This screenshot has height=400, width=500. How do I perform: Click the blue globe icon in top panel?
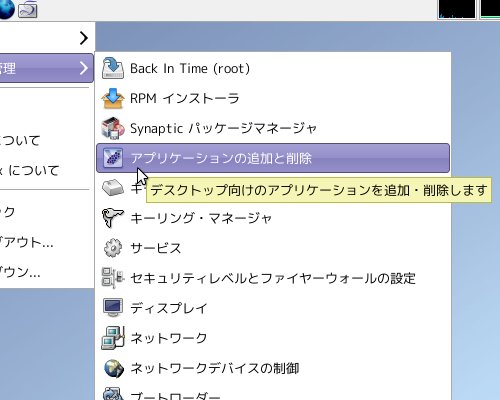7,9
